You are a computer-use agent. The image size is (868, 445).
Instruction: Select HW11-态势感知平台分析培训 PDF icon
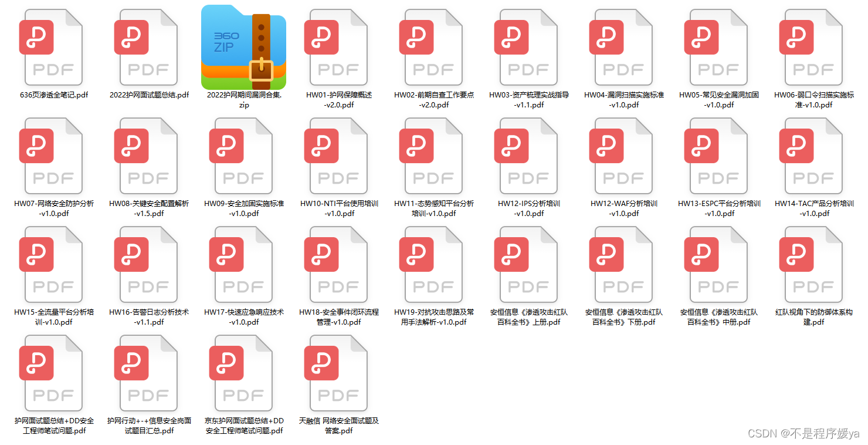point(430,156)
